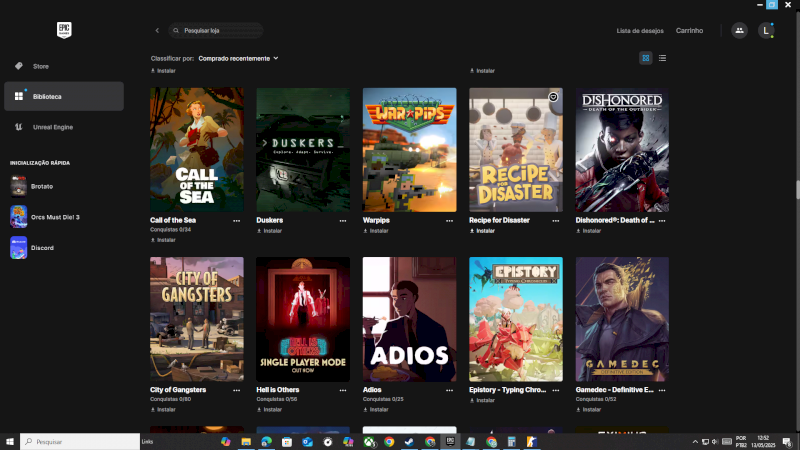Select Unreal Engine in the sidebar
Viewport: 800px width, 450px height.
point(52,127)
